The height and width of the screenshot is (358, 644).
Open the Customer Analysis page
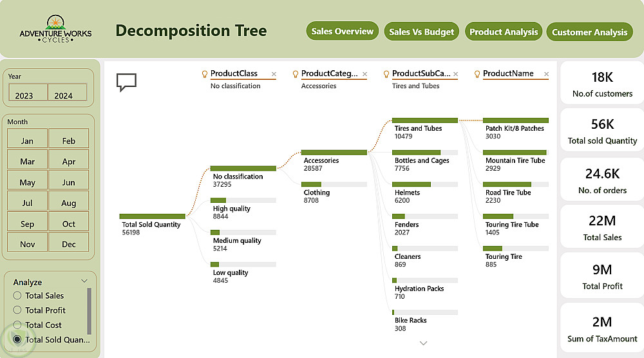589,32
